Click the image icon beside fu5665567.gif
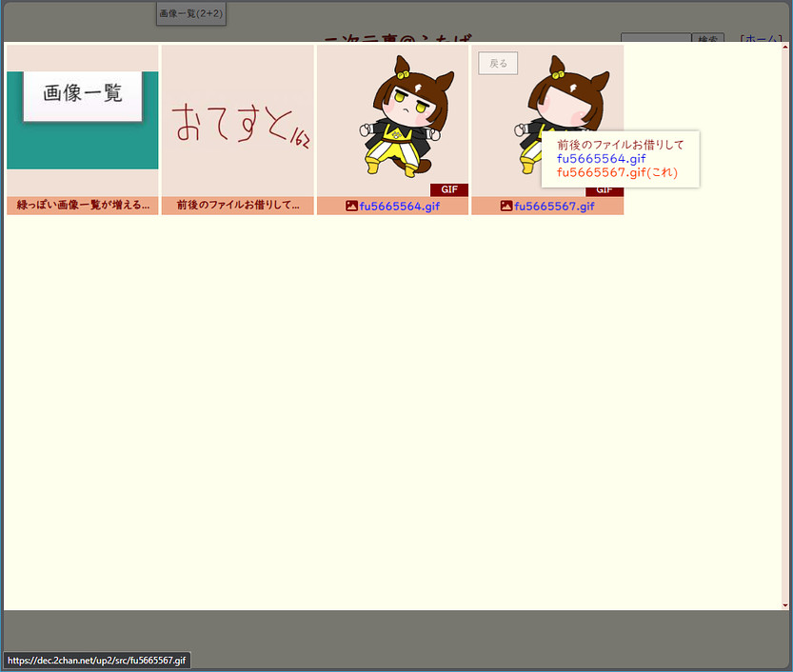Viewport: 793px width, 672px height. tap(506, 206)
